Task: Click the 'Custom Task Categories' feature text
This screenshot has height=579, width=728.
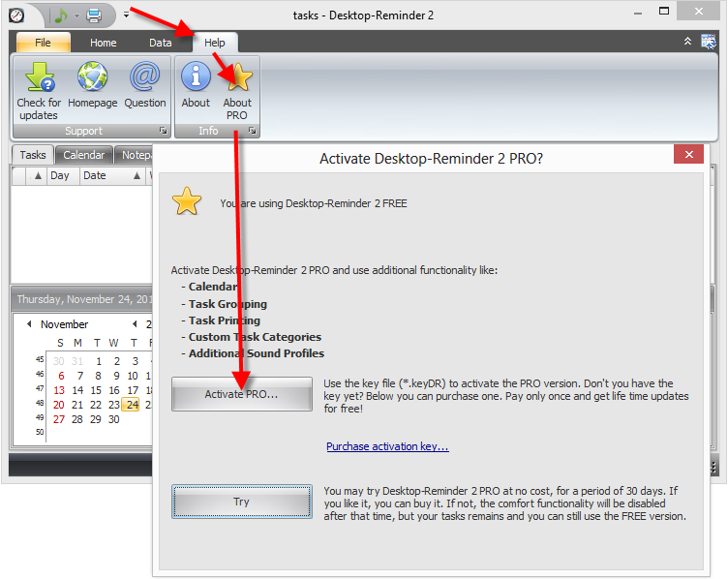Action: tap(255, 337)
